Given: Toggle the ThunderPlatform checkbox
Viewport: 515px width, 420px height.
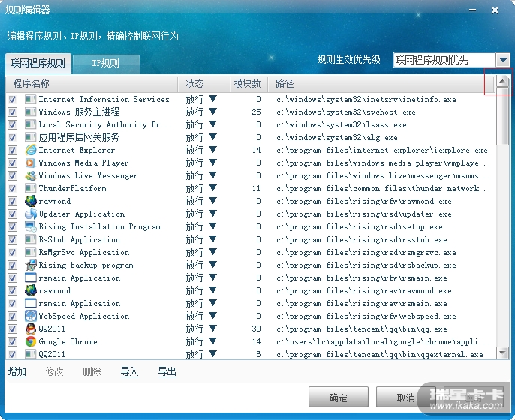Looking at the screenshot, I should [13, 189].
